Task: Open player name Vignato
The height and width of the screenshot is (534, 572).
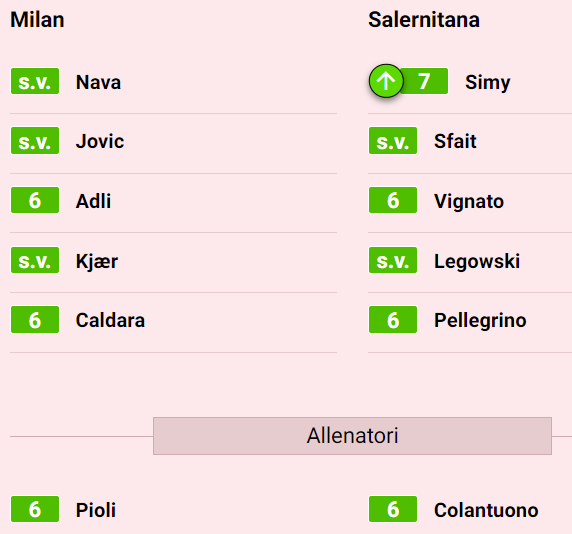Action: click(469, 201)
